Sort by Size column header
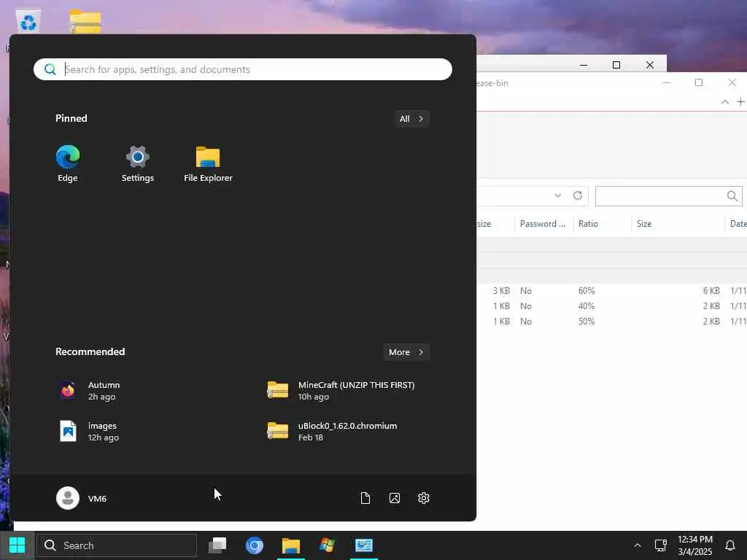Image resolution: width=747 pixels, height=560 pixels. pos(678,224)
